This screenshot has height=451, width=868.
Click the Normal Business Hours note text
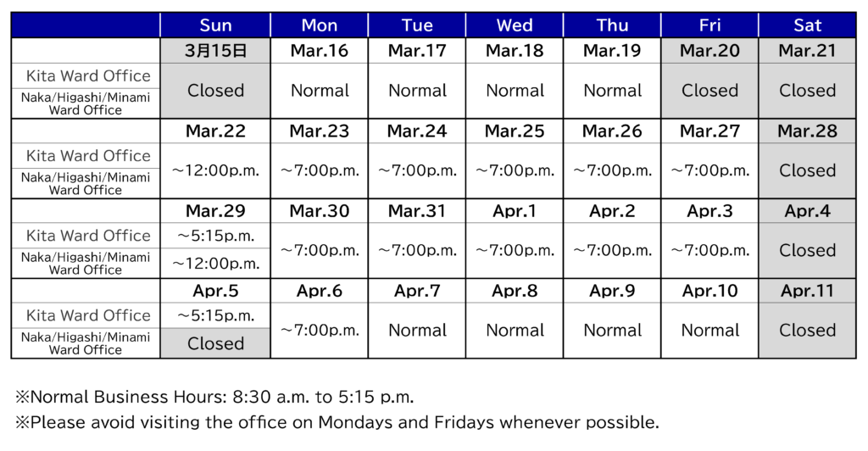click(214, 397)
